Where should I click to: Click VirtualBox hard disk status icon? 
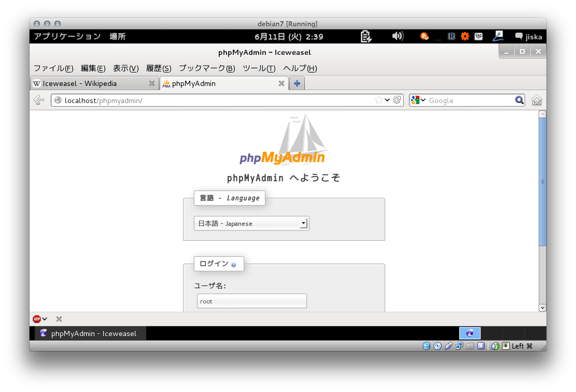426,346
